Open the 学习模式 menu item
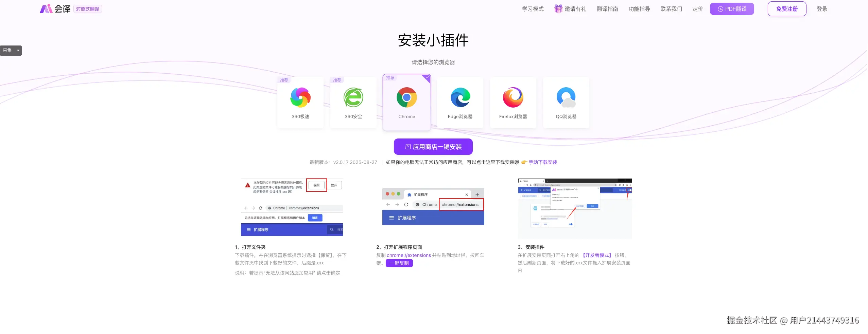This screenshot has height=334, width=868. click(533, 9)
